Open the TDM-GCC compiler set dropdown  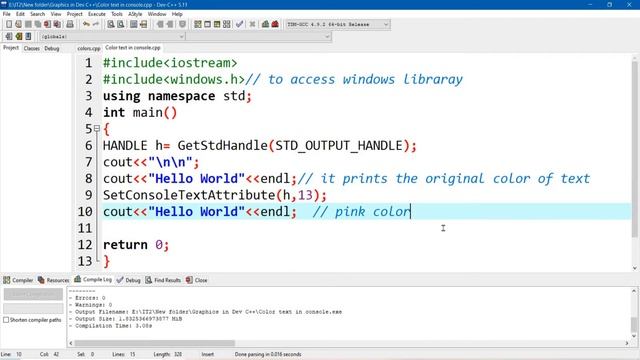[x=338, y=24]
